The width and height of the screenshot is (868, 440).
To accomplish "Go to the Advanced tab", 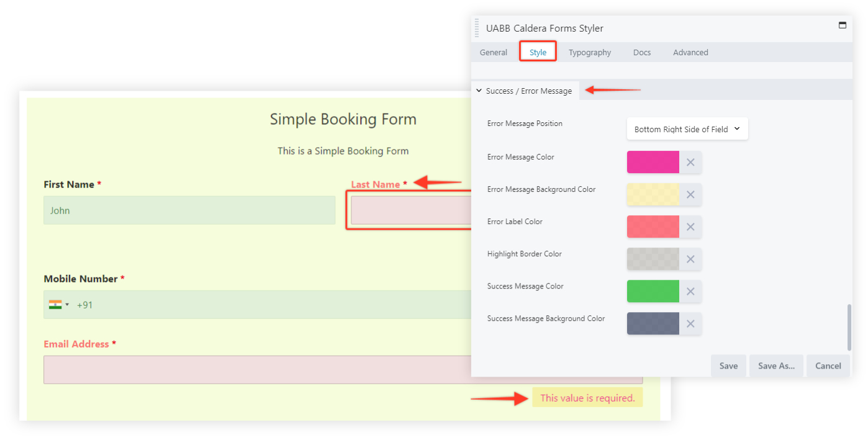I will coord(690,52).
